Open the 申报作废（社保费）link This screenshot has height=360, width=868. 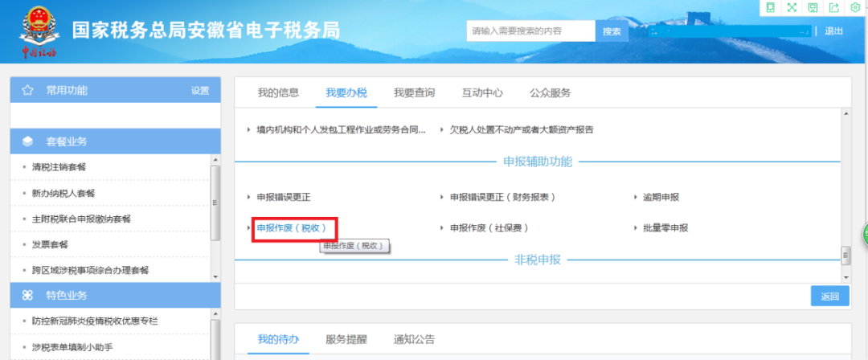point(489,227)
